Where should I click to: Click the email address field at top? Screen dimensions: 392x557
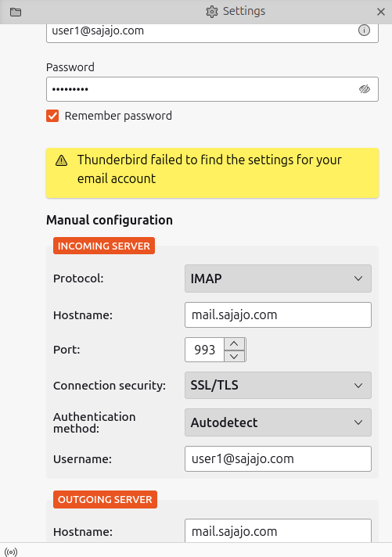tap(212, 33)
